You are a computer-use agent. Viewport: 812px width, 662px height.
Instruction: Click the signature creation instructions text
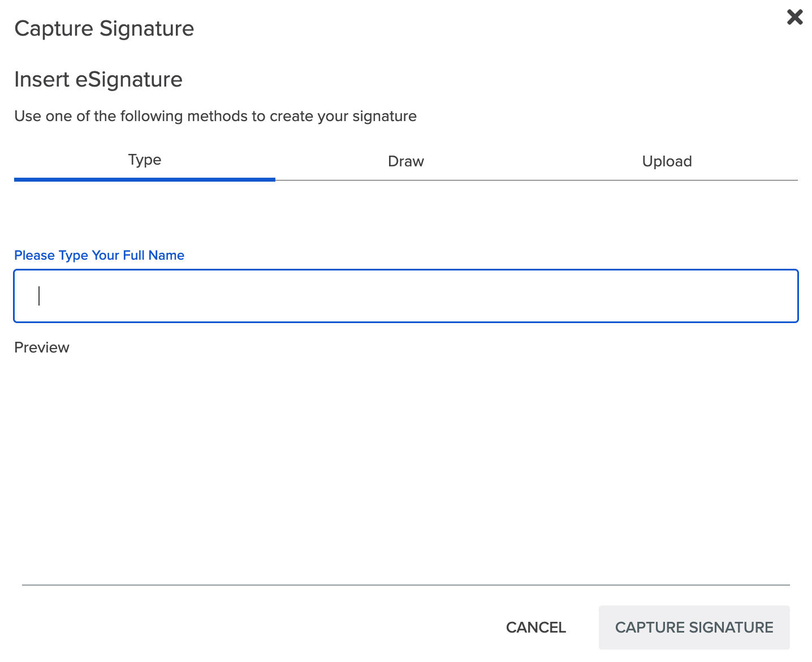click(x=215, y=116)
